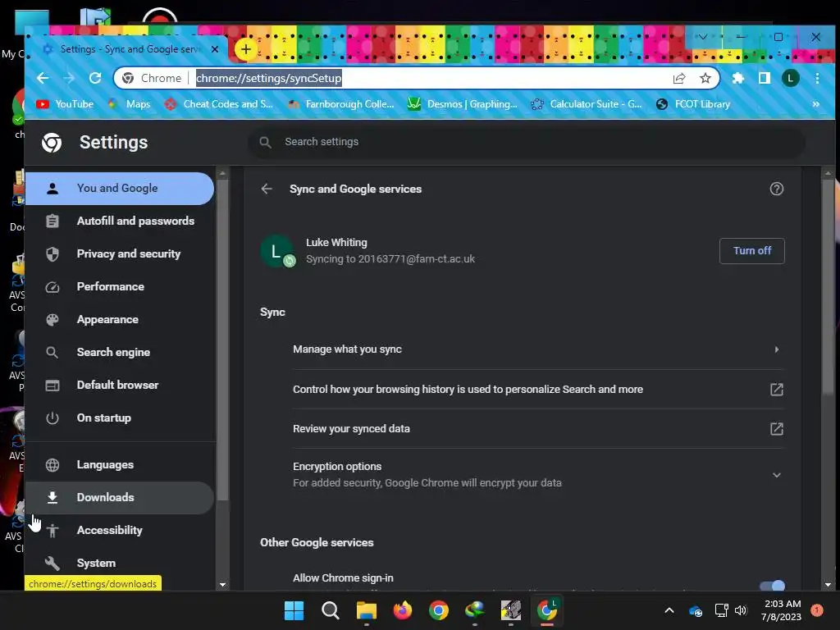Open the Maps bookmark
The image size is (840, 630).
pos(129,104)
